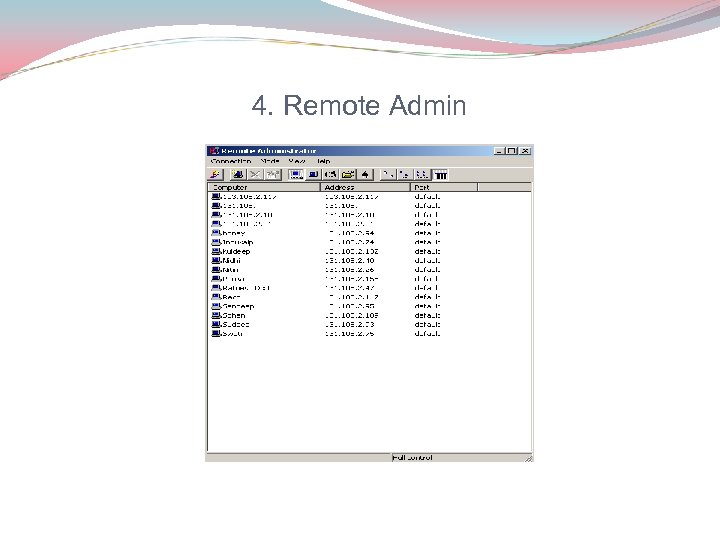Select Shutdown mode toolbar icon
Screen dimensions: 720x540
click(366, 175)
